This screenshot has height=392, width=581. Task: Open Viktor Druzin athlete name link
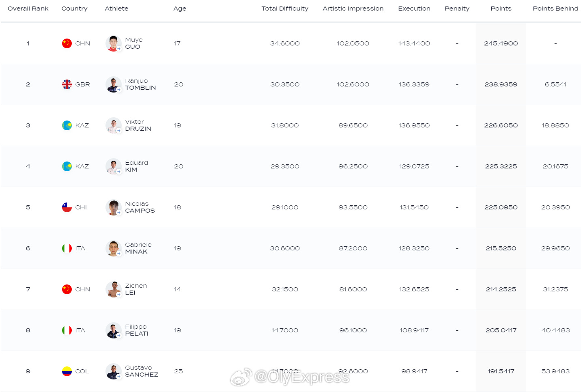click(x=138, y=125)
